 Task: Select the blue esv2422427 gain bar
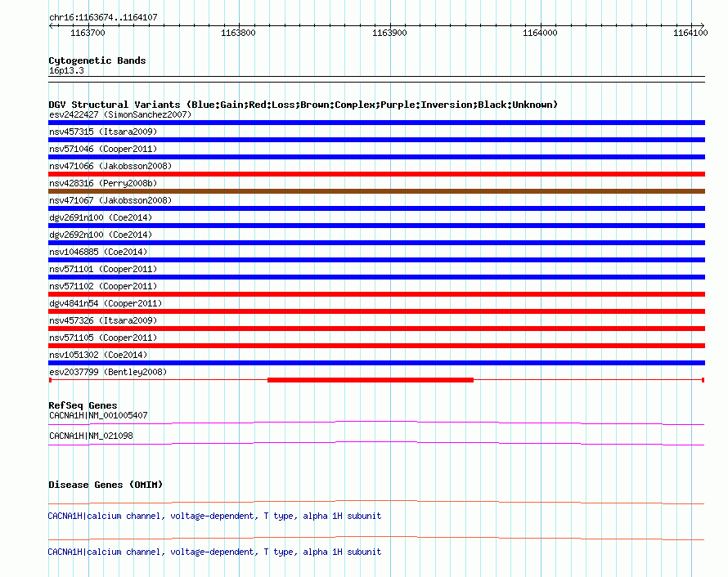(376, 123)
